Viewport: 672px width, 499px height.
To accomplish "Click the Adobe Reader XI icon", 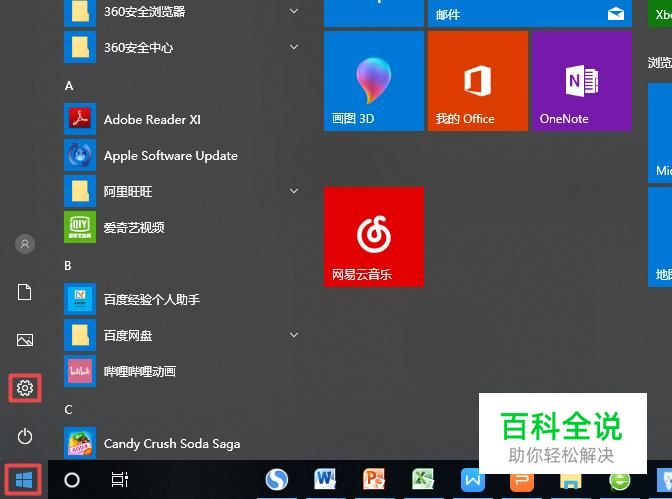I will 80,119.
